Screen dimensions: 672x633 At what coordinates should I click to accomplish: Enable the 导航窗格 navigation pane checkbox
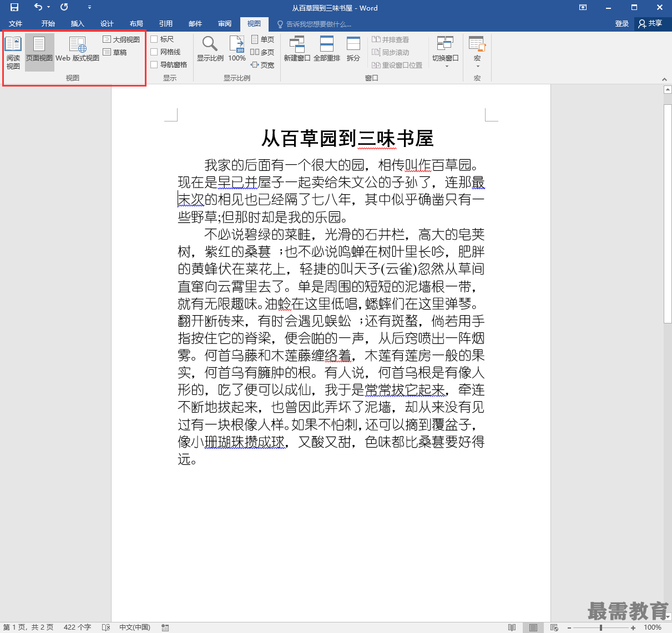pos(169,64)
